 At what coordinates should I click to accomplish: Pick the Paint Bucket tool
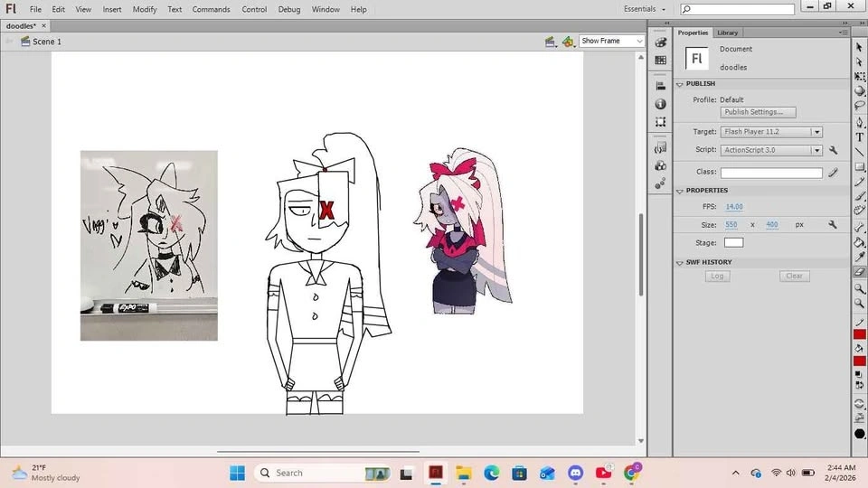point(860,242)
